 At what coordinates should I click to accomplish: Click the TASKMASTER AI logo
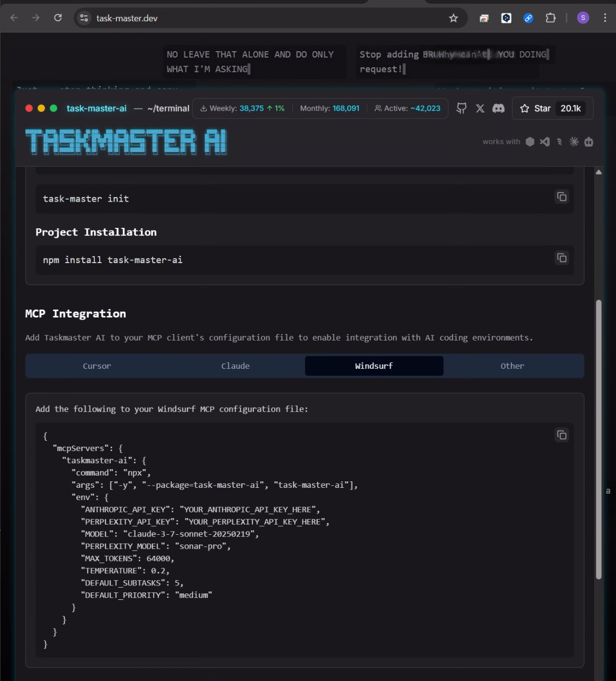coord(126,142)
